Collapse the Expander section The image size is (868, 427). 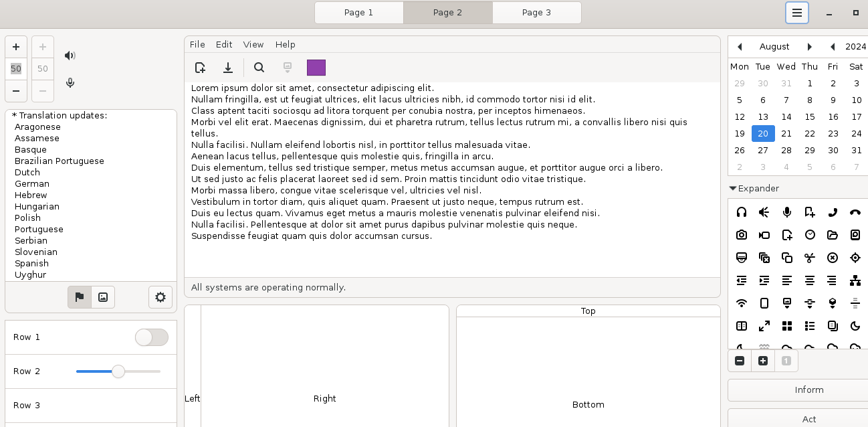coord(733,188)
